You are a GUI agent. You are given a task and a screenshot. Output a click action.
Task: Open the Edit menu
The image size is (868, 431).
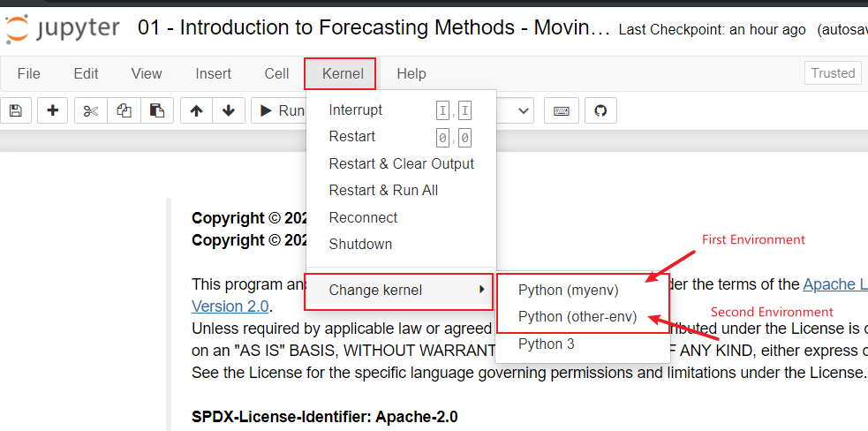coord(86,73)
